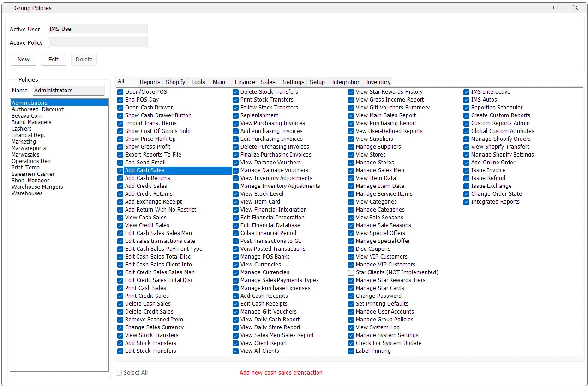Switch to the Tools tab
588x387 pixels.
tap(198, 82)
